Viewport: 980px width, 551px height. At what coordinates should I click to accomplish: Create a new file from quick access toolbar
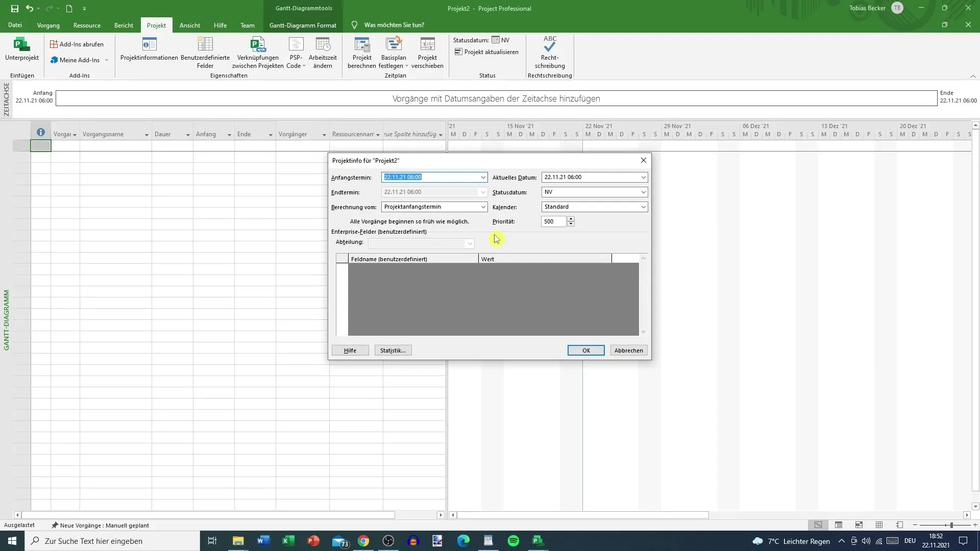coord(69,8)
